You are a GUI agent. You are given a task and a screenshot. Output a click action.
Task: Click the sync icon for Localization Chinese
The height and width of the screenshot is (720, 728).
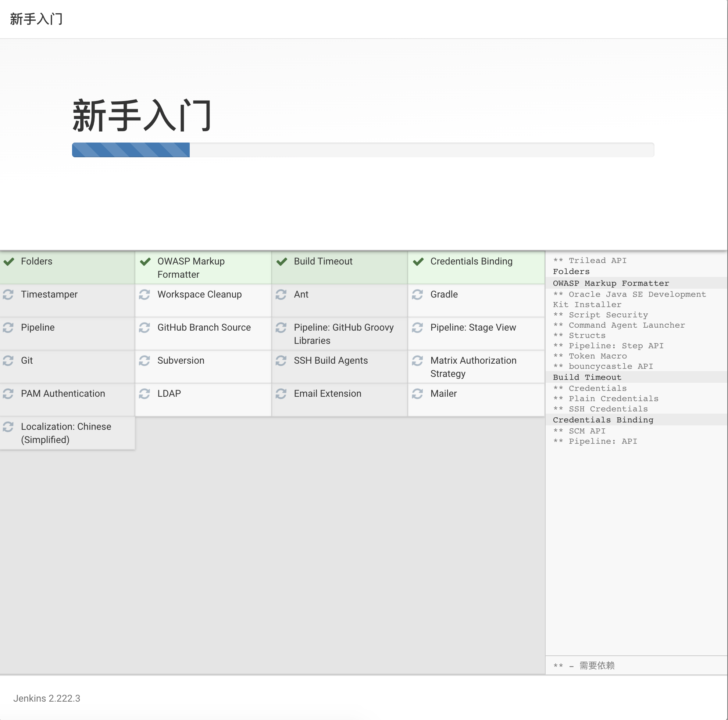coord(8,427)
